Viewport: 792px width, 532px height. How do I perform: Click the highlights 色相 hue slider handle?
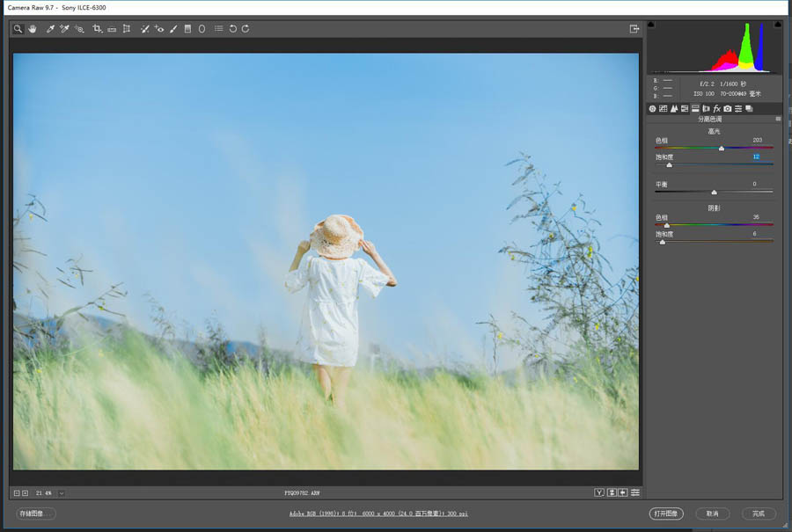(722, 149)
